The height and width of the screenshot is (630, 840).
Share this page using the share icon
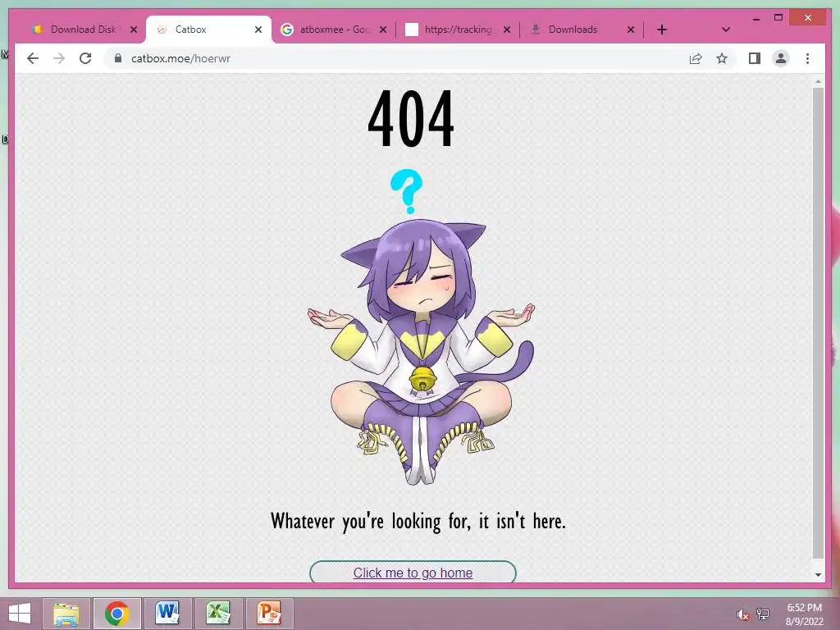696,58
